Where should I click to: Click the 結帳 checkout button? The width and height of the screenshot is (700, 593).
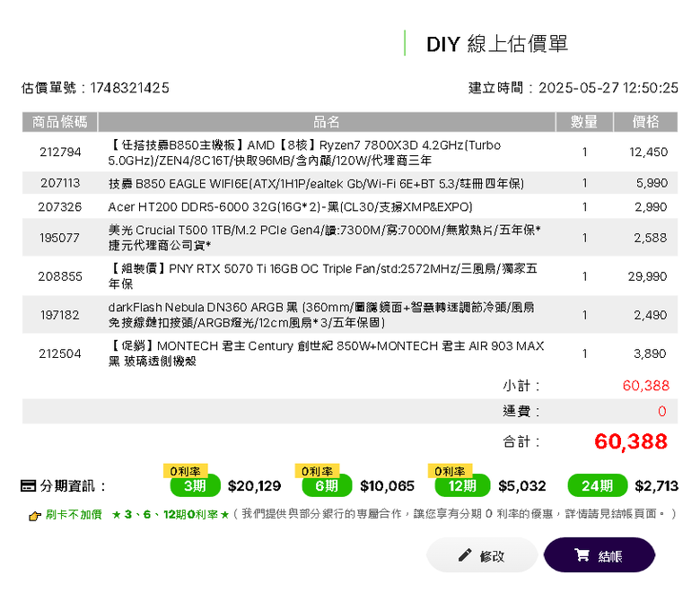pyautogui.click(x=599, y=555)
